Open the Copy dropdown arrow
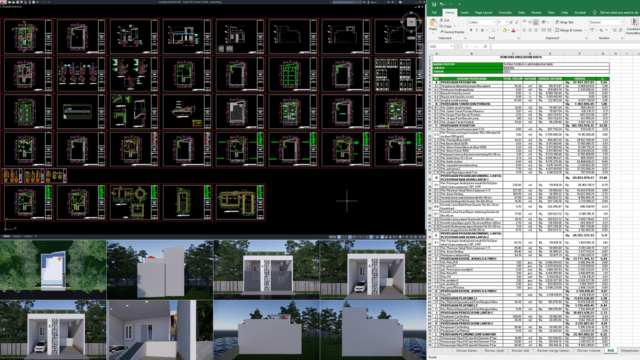Screen dimensions: 640x360 pyautogui.click(x=455, y=26)
